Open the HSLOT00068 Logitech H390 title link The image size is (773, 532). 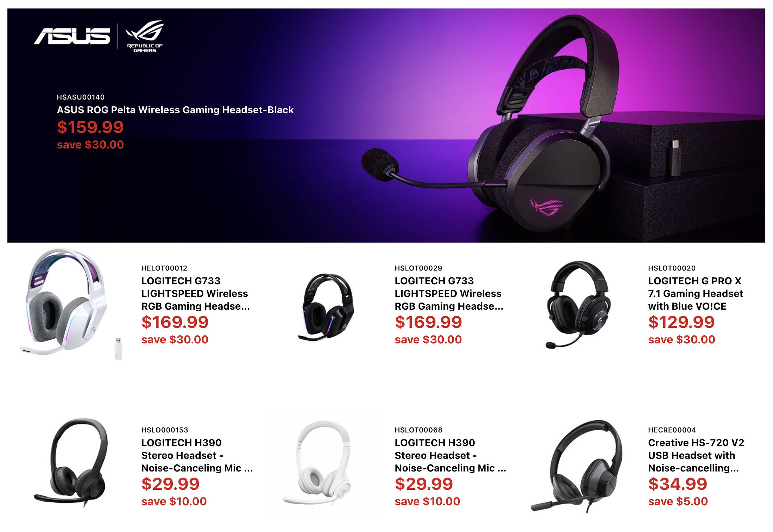pos(450,455)
